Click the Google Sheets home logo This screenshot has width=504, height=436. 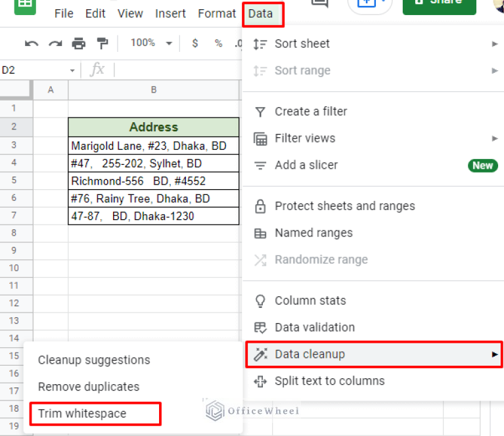(x=25, y=5)
